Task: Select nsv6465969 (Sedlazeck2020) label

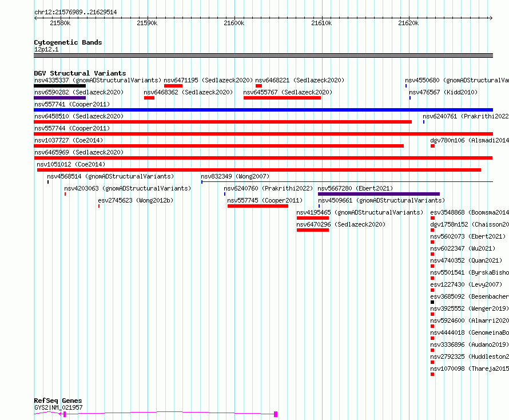Action: 79,152
